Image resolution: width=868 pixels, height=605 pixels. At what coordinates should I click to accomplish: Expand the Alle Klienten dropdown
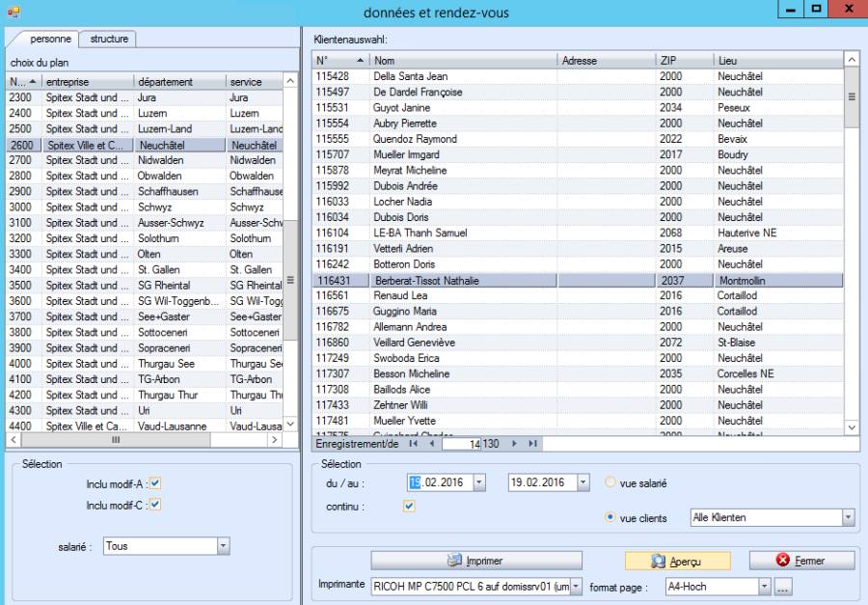pyautogui.click(x=848, y=518)
